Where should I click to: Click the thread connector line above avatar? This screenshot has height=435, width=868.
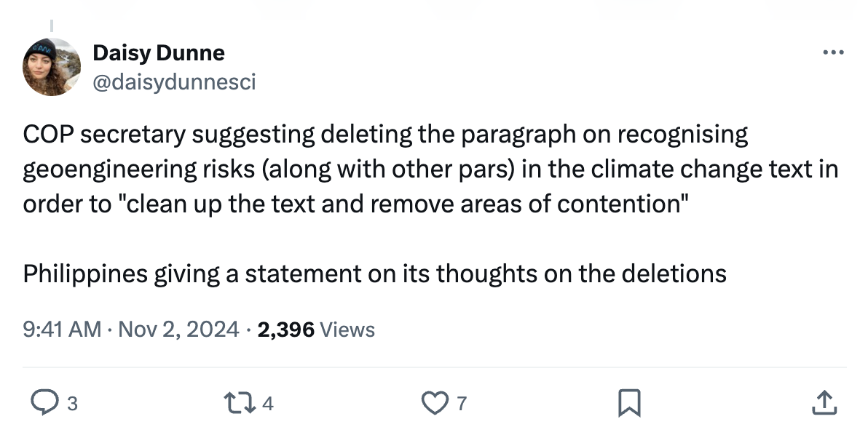tap(52, 24)
